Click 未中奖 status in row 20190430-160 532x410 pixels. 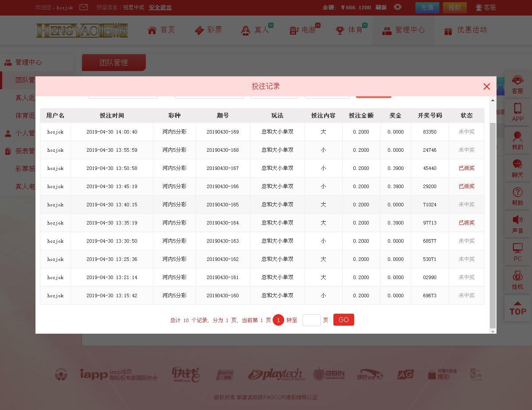click(466, 296)
